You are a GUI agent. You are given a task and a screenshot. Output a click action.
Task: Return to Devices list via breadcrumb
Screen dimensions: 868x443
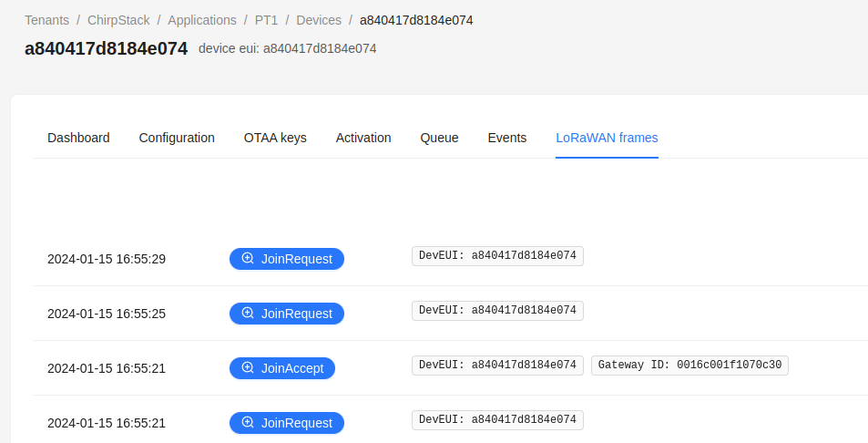pos(319,20)
